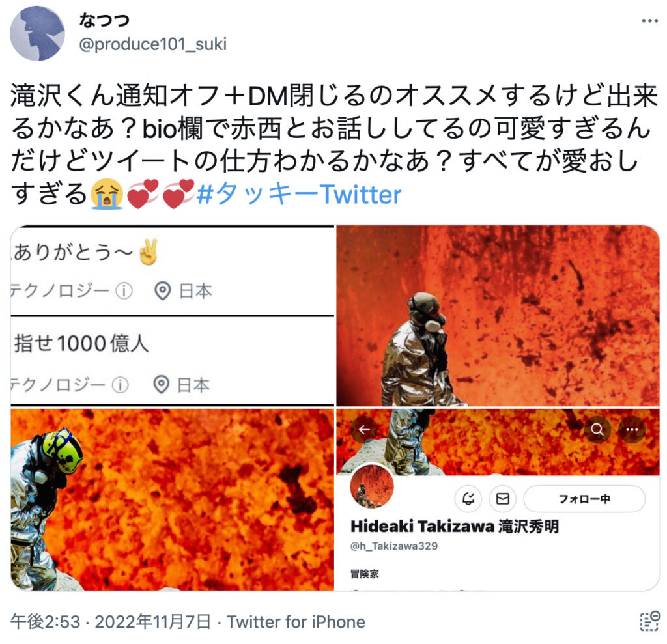Open the top-left bio screenshot image
Viewport: 667px width, 644px height.
(172, 316)
